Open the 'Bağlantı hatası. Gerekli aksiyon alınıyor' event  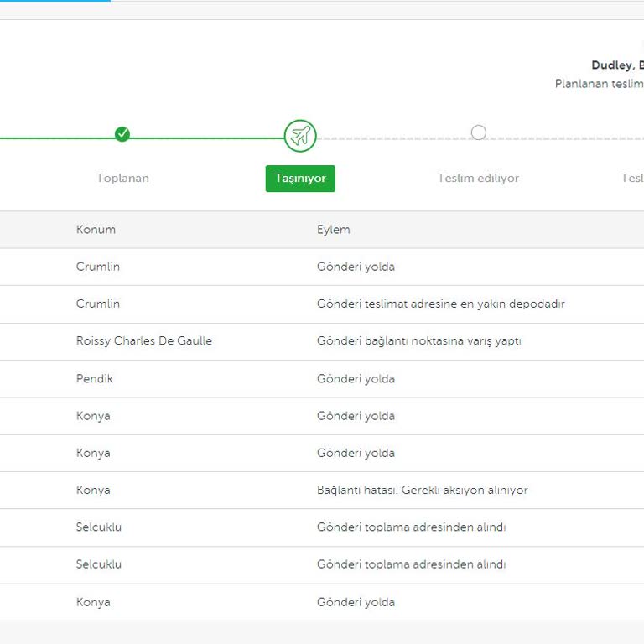point(422,490)
